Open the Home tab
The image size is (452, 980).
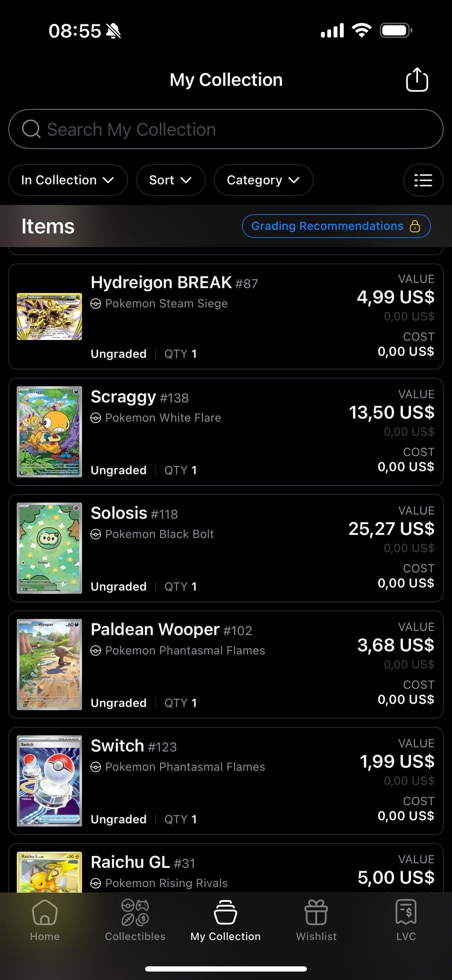click(45, 920)
